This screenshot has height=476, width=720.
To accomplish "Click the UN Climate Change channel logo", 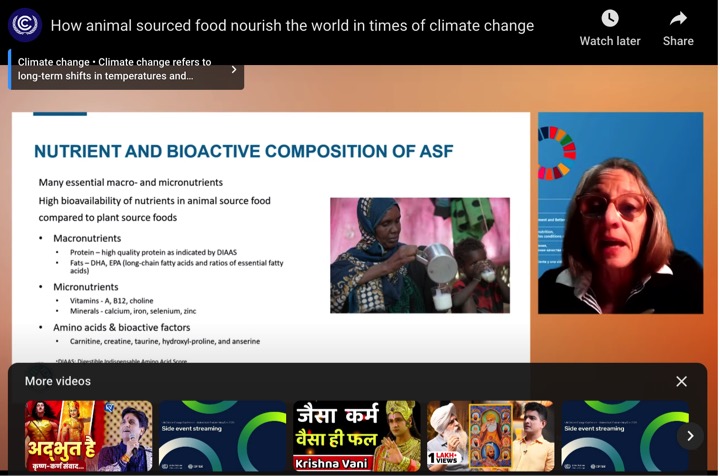I will click(25, 25).
